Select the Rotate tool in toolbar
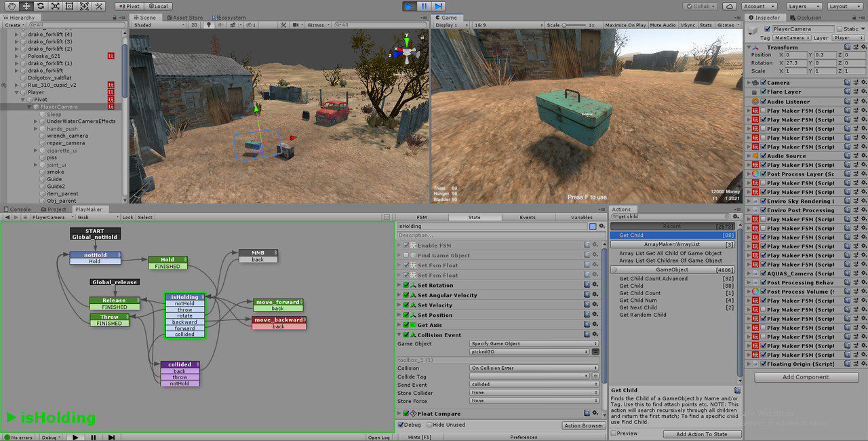The image size is (868, 441). (40, 6)
